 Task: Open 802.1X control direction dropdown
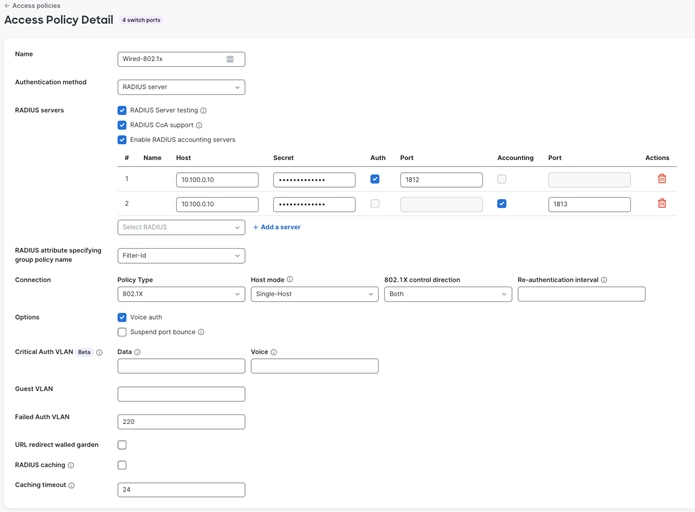[x=448, y=294]
